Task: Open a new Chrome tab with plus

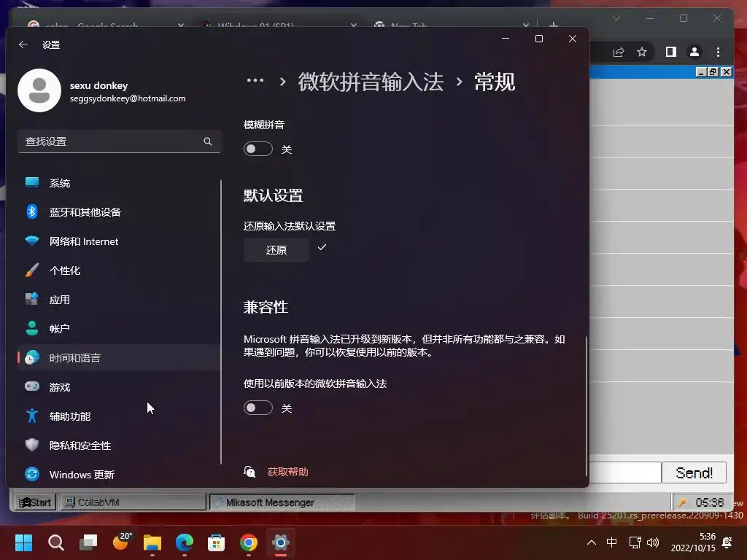Action: 554,24
